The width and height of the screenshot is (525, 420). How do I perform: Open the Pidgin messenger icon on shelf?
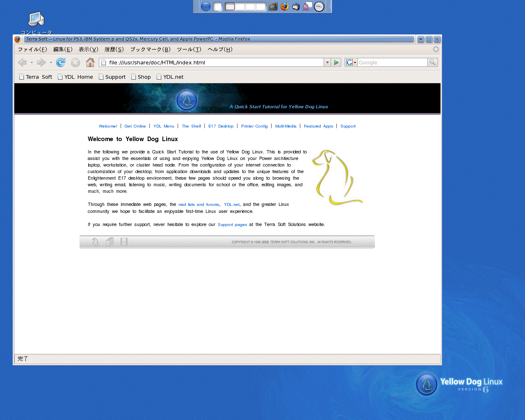(x=307, y=7)
